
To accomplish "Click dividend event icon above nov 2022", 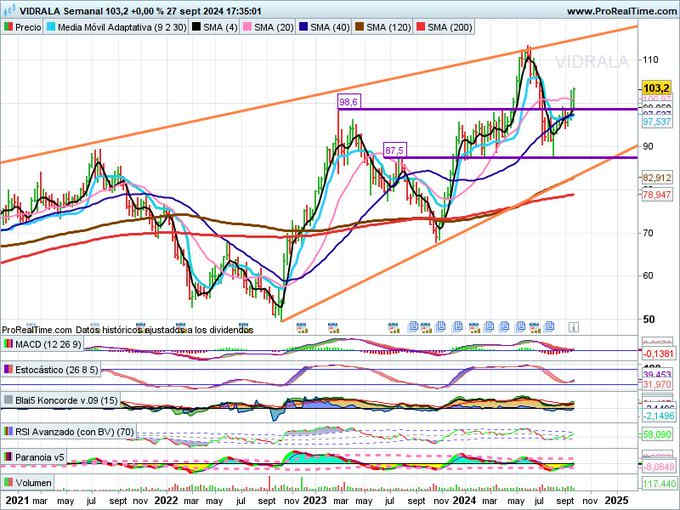I will pyautogui.click(x=302, y=327).
